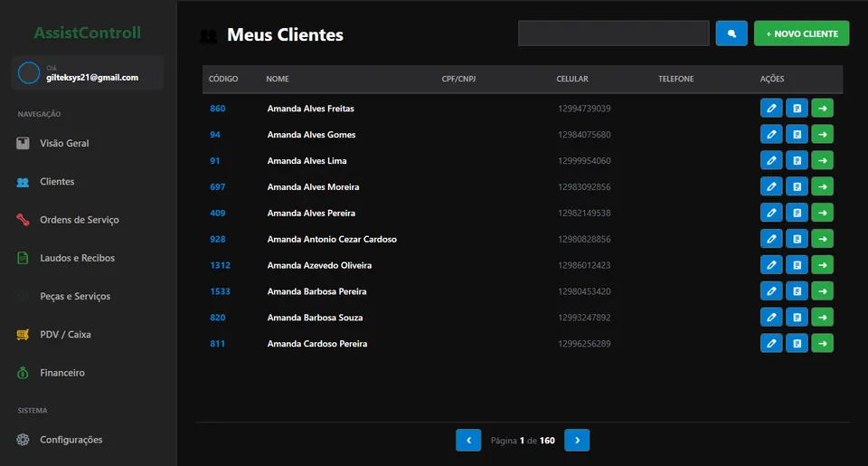The image size is (868, 466).
Task: Click phone number 12996256289
Action: click(584, 344)
